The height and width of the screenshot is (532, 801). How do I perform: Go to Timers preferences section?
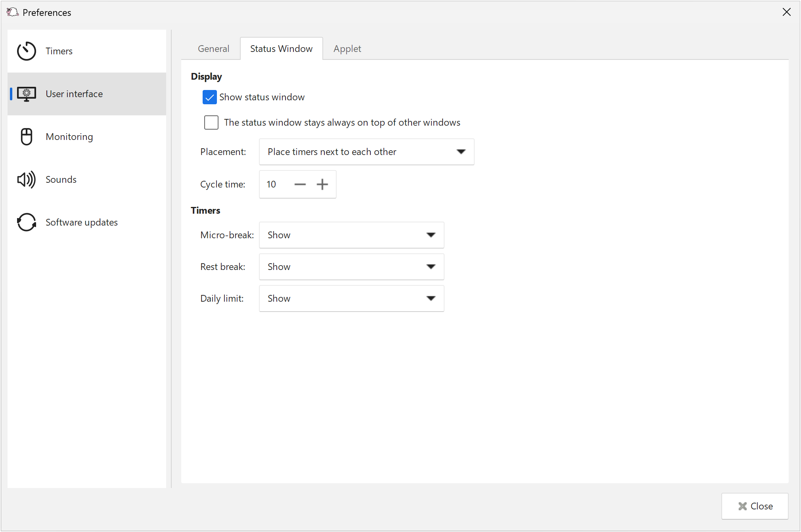tap(59, 51)
